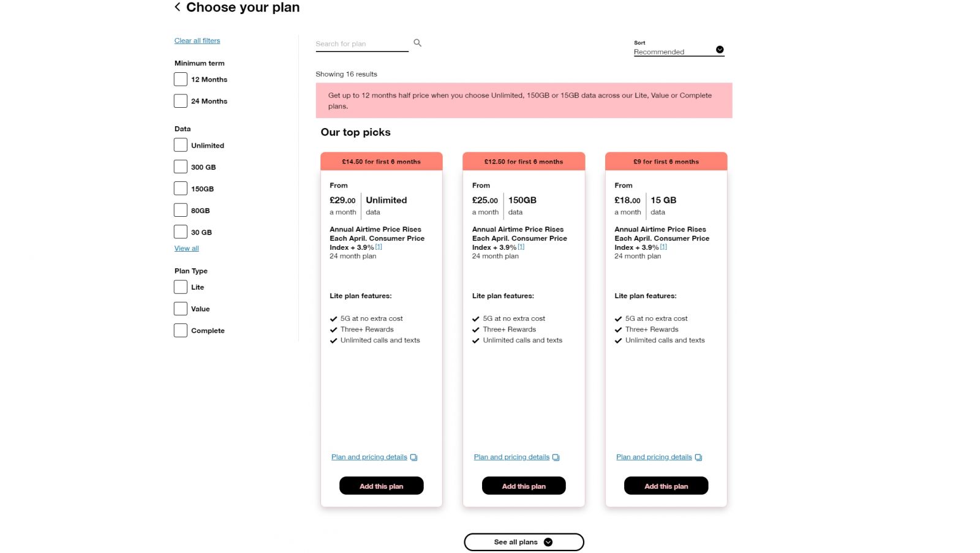Expand See all plans

(x=524, y=542)
